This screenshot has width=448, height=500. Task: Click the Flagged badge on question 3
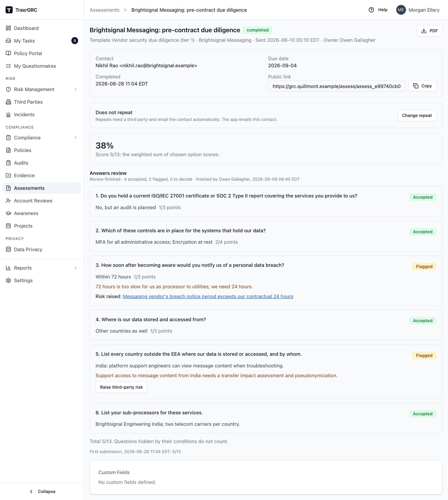pos(424,266)
